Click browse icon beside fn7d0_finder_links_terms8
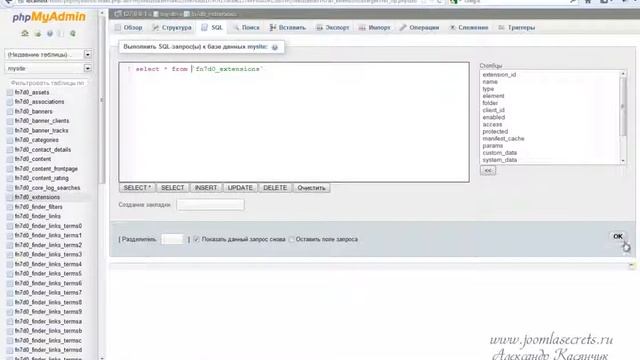Screen dimensions: 640x360 click(10, 302)
